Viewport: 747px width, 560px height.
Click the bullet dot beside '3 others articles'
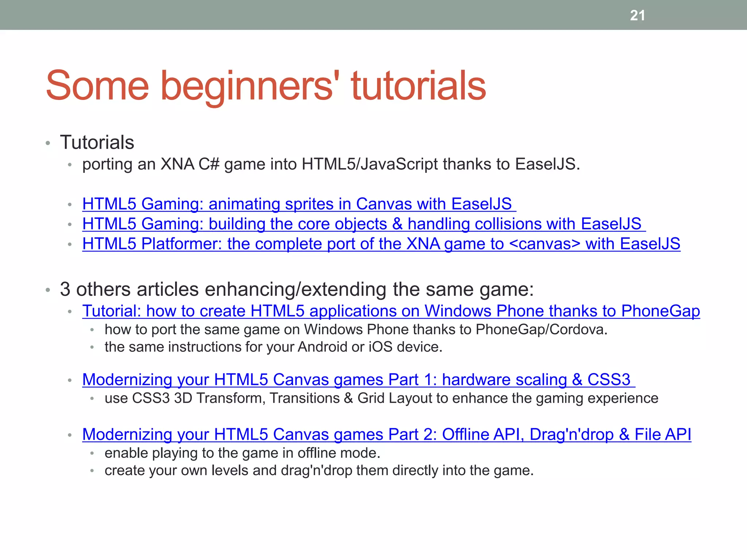click(x=47, y=290)
